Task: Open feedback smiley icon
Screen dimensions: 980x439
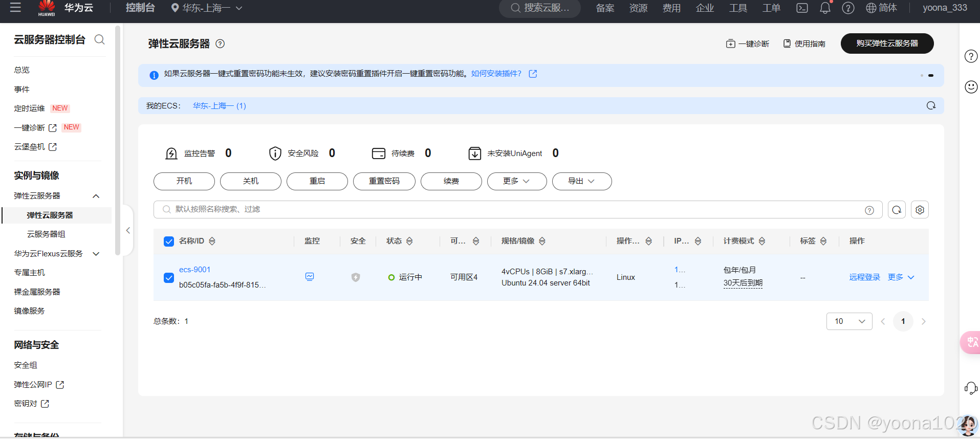Action: click(971, 87)
